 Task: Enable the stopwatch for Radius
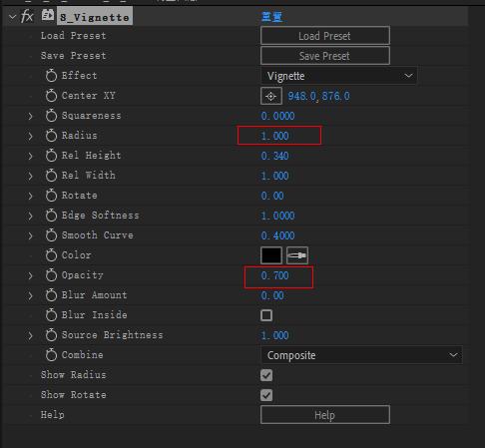(x=51, y=136)
